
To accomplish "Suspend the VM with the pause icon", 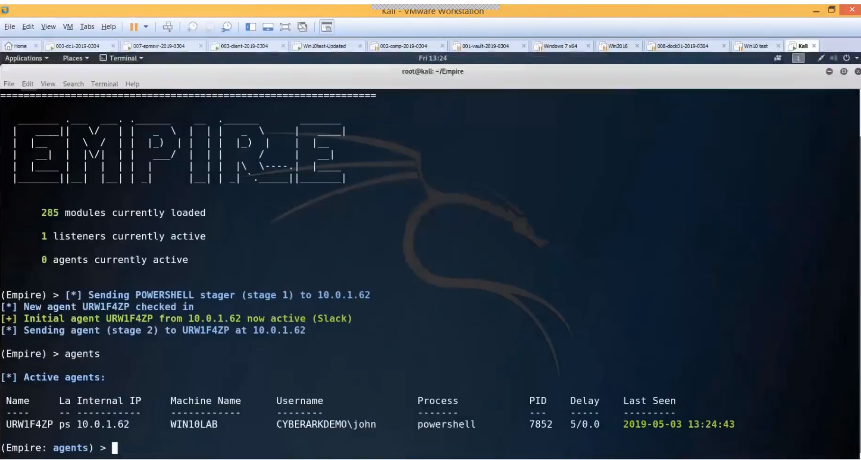I will [x=133, y=26].
